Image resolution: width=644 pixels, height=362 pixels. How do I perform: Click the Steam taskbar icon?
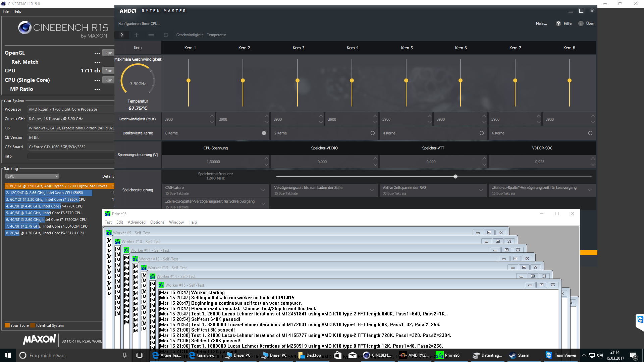tap(519, 355)
